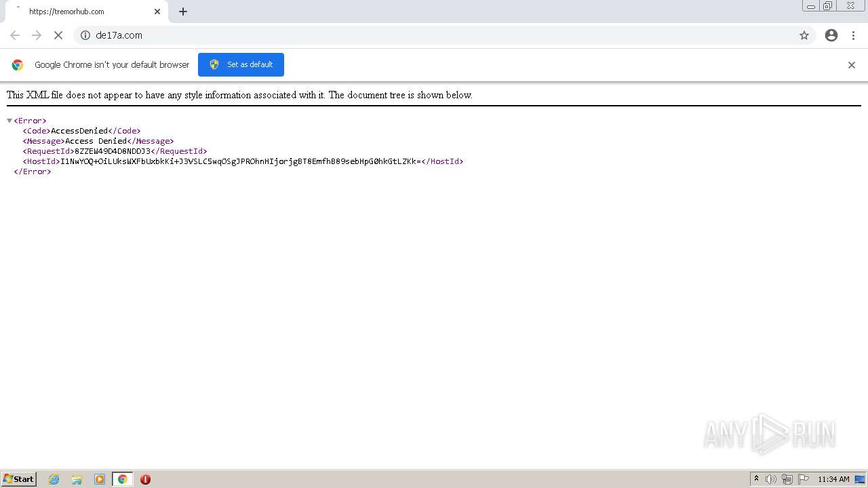Viewport: 868px width, 488px height.
Task: Open the Chrome profile avatar
Action: point(831,35)
